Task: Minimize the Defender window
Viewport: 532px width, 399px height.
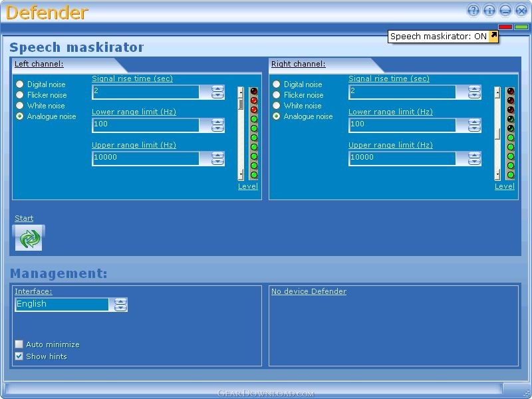Action: [x=505, y=11]
